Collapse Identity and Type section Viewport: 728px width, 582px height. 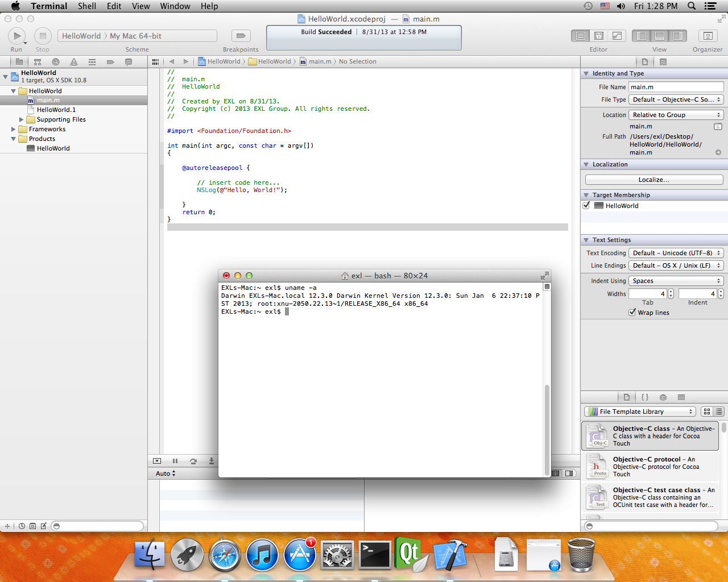586,73
